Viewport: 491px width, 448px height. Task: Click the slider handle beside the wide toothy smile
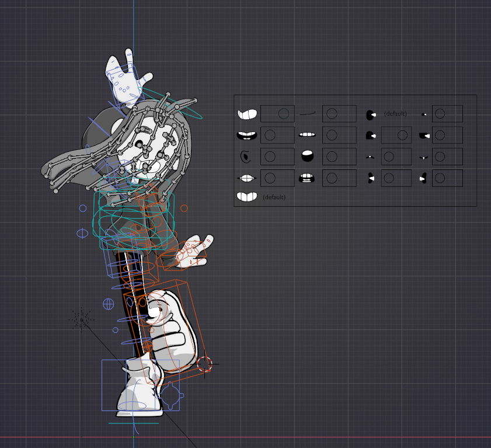point(270,136)
